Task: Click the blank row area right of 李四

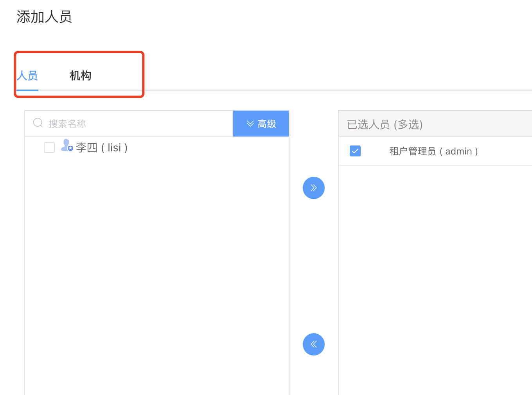Action: tap(207, 148)
